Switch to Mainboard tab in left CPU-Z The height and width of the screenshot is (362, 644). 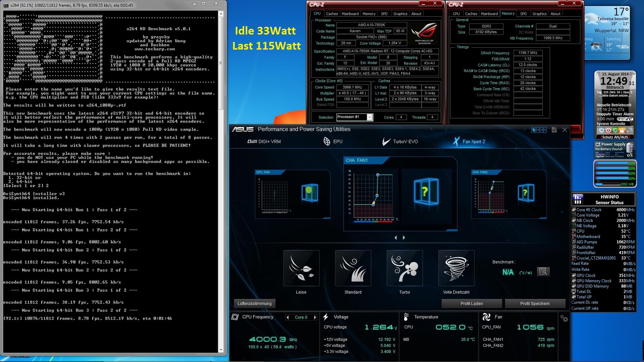[x=350, y=14]
